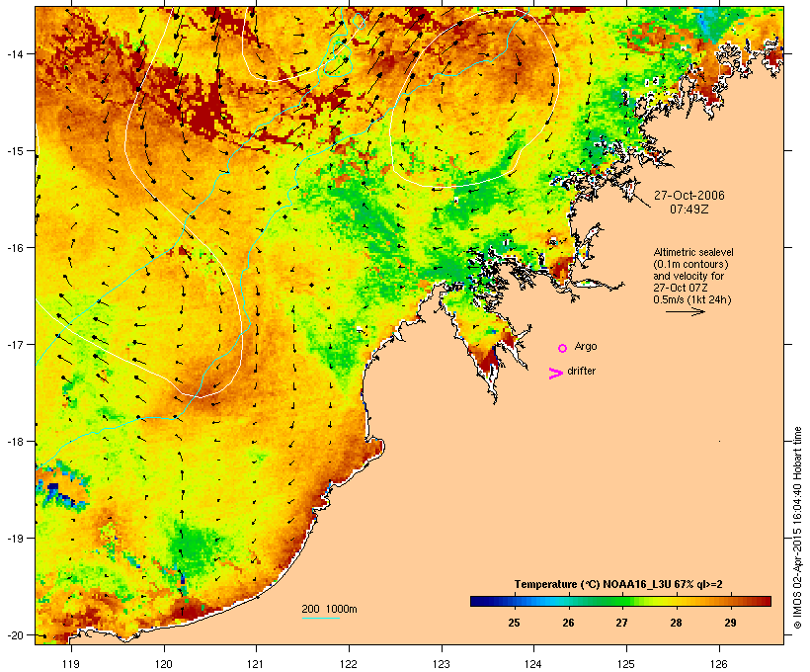Image resolution: width=810 pixels, height=672 pixels.
Task: Click the magenta drifter arrowhead legend symbol
Action: tap(556, 374)
